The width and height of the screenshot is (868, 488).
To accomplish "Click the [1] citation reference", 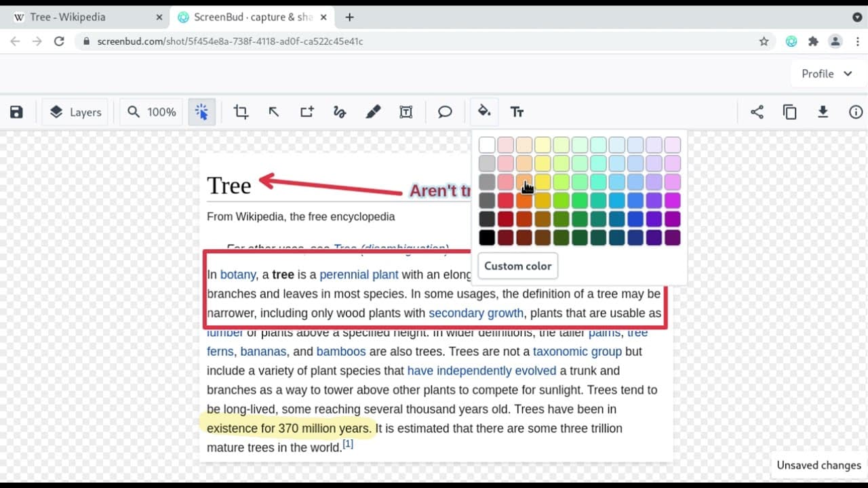I will (x=348, y=445).
